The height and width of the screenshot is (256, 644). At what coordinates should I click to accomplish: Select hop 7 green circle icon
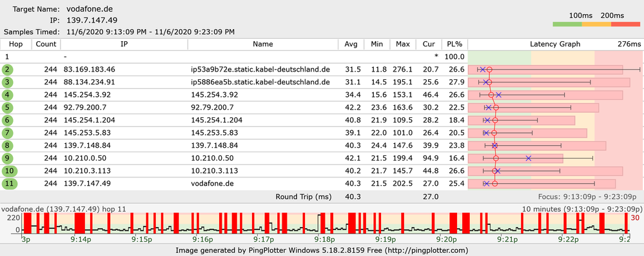coord(7,133)
